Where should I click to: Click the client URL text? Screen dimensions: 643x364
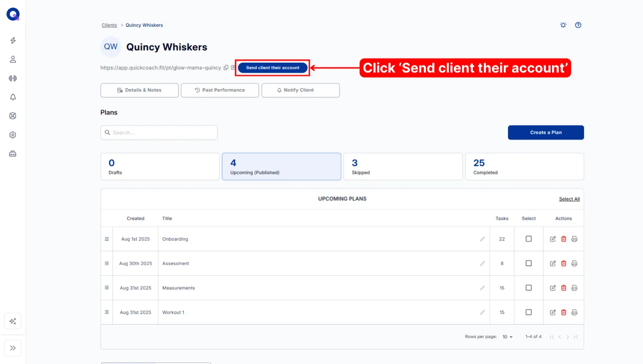click(x=161, y=68)
